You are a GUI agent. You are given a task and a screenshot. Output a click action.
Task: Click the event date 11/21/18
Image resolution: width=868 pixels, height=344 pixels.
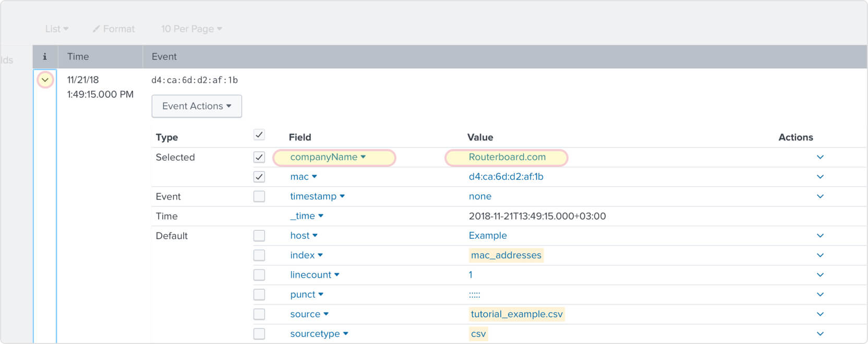tap(83, 80)
